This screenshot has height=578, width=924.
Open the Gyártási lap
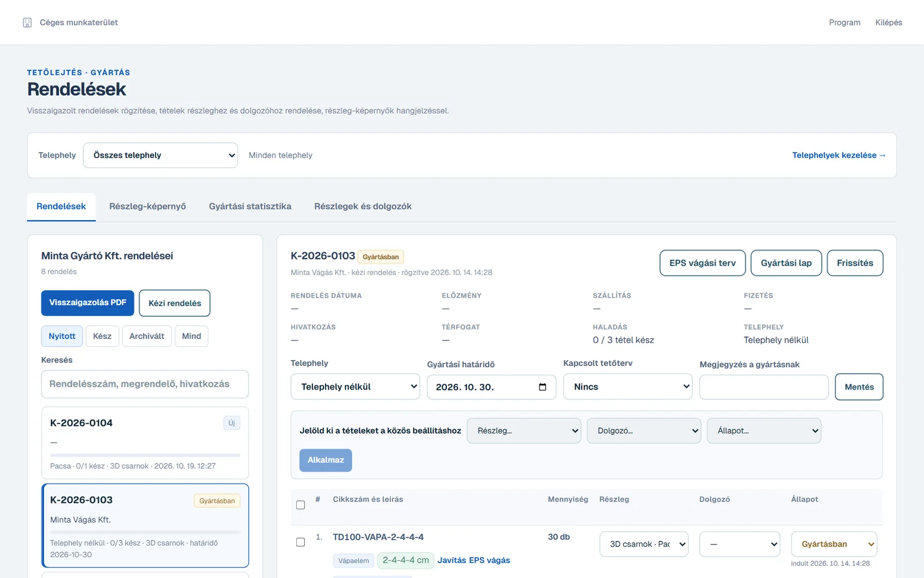pyautogui.click(x=787, y=263)
